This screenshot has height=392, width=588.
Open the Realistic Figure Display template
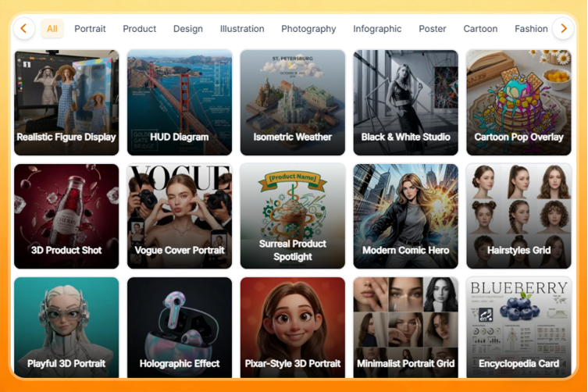[66, 102]
